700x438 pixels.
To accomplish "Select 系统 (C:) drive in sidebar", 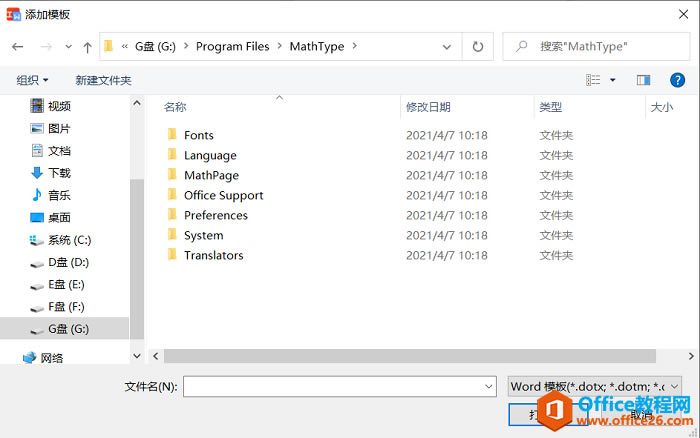I will [69, 240].
